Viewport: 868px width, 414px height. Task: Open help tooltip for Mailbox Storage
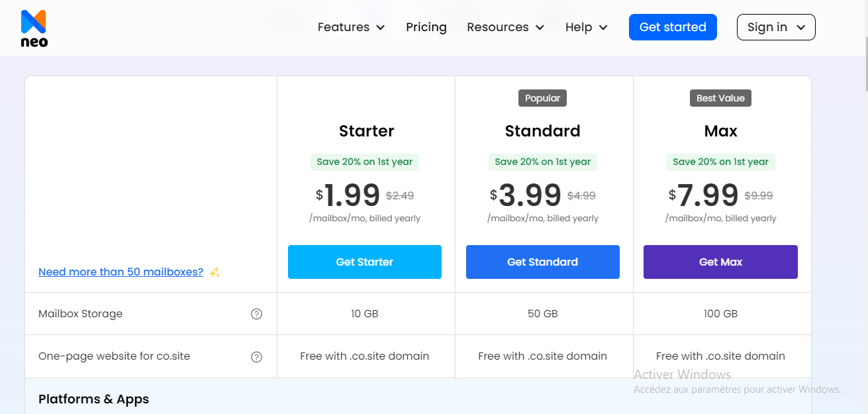[257, 314]
